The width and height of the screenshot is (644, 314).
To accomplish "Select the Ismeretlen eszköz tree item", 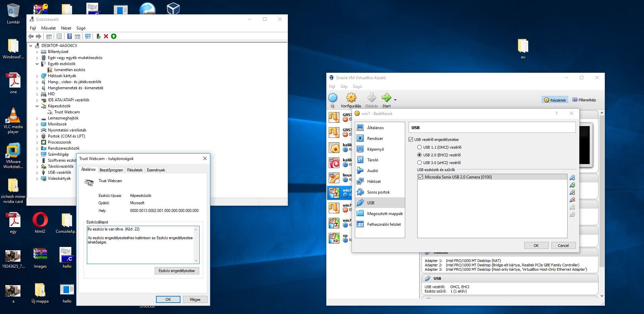I will point(70,70).
